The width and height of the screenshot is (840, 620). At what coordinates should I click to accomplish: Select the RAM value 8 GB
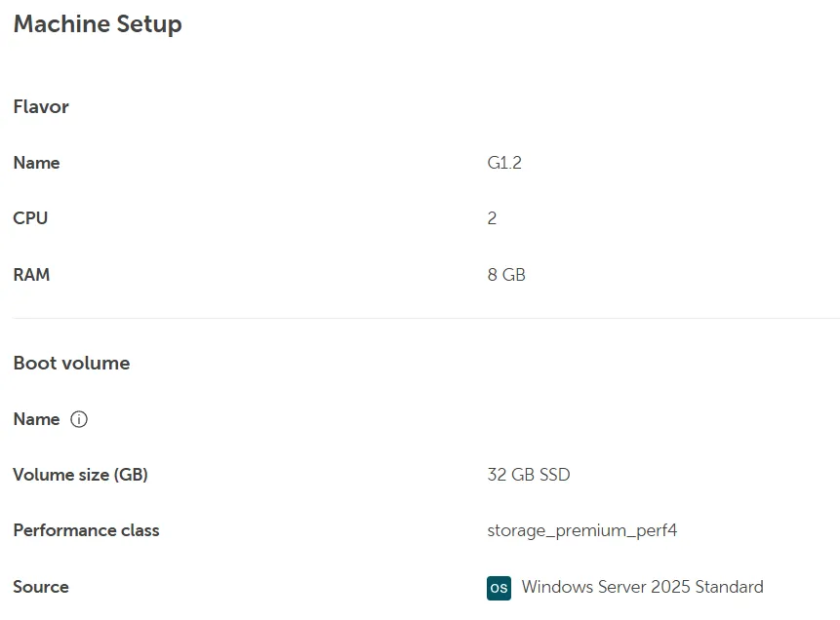pyautogui.click(x=506, y=275)
